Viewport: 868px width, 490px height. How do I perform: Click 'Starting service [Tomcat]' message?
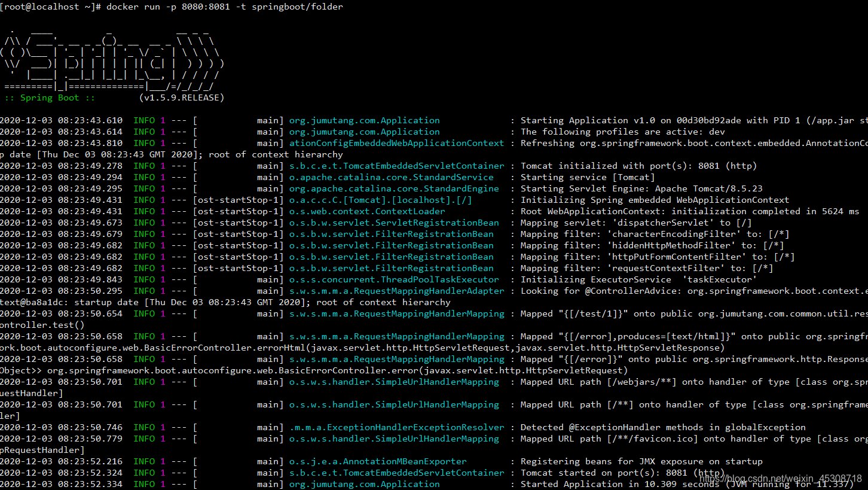[588, 177]
